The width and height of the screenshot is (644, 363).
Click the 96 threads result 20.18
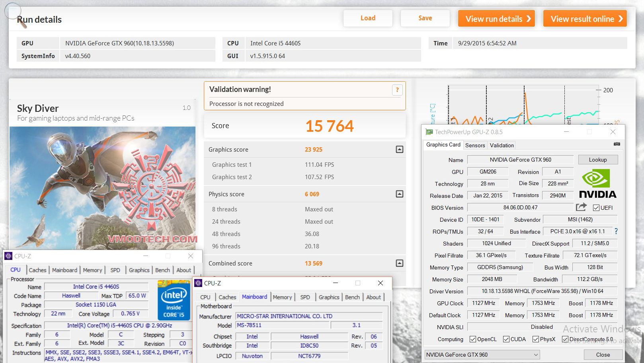click(312, 246)
